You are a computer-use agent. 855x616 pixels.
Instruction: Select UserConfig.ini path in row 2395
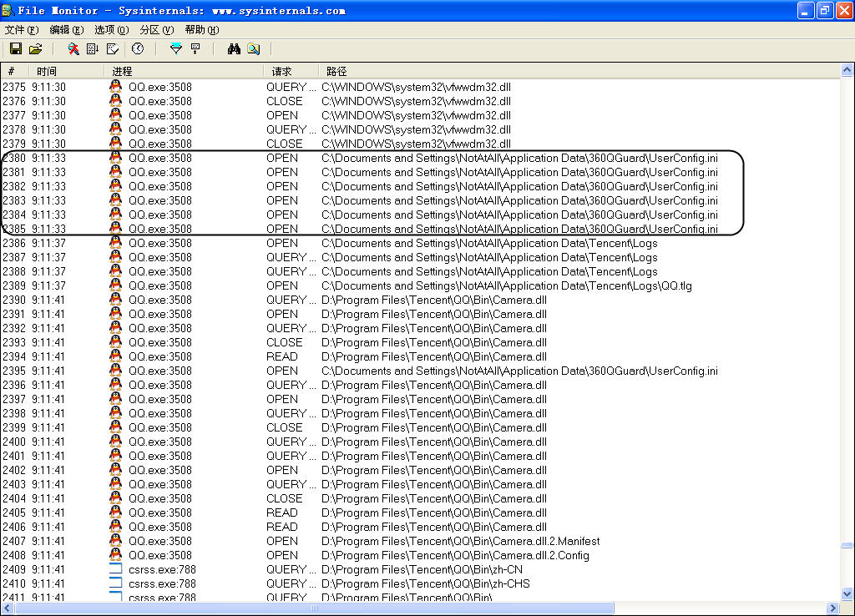[519, 370]
